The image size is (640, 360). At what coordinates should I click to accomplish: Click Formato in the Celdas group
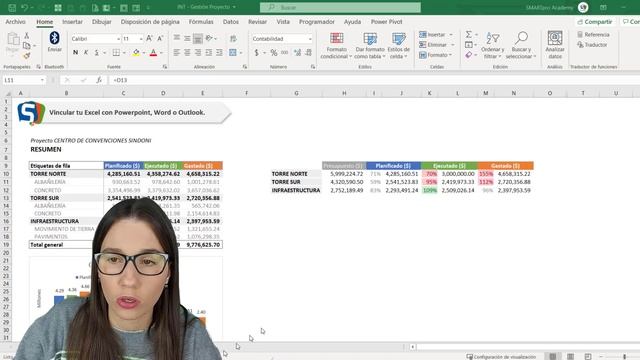point(435,55)
